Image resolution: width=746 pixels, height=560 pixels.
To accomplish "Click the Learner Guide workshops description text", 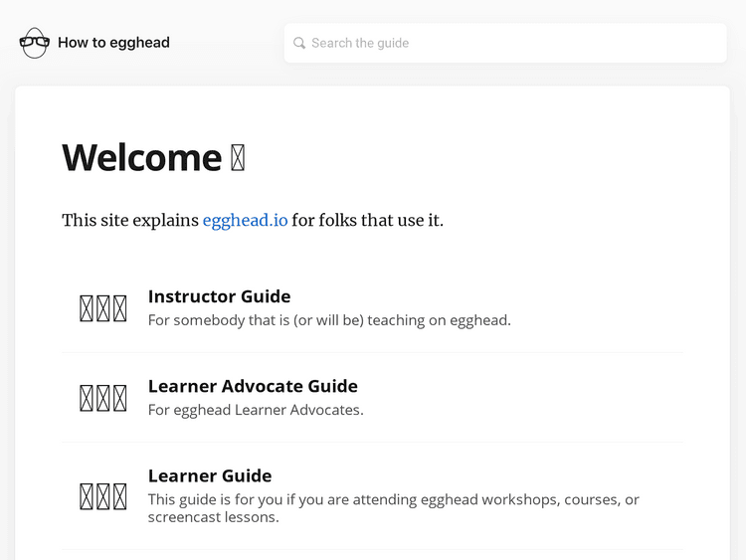I will (393, 499).
